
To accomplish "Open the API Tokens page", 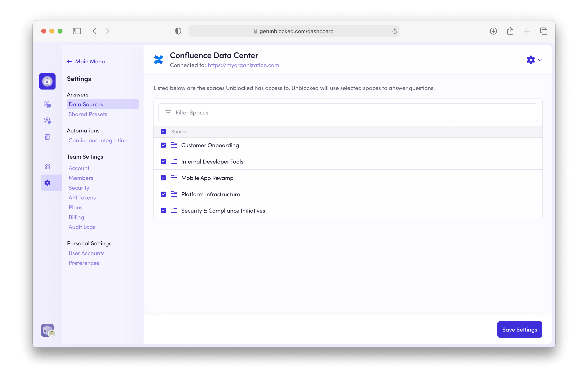I will (82, 197).
